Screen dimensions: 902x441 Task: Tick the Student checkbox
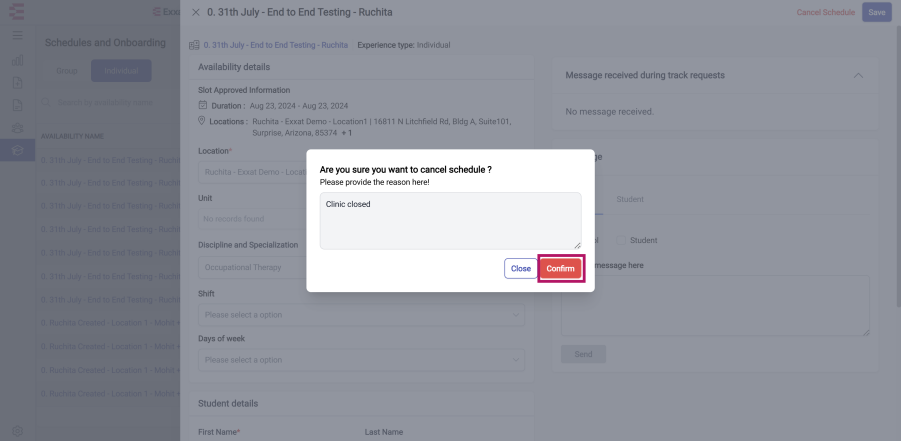click(x=621, y=240)
